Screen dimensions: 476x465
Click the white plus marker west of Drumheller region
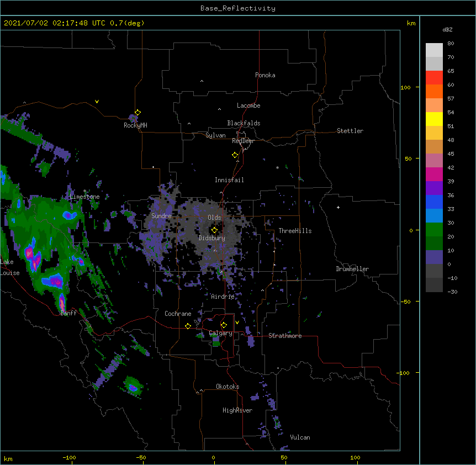(338, 207)
